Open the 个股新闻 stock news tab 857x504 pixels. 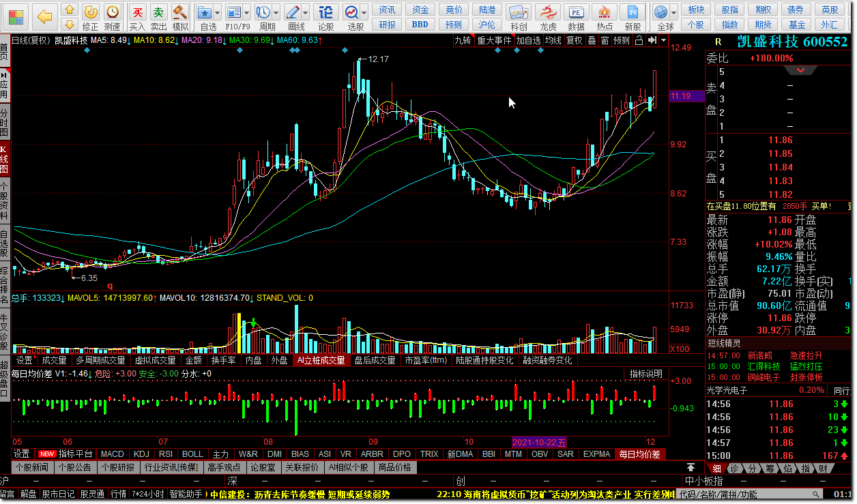33,467
